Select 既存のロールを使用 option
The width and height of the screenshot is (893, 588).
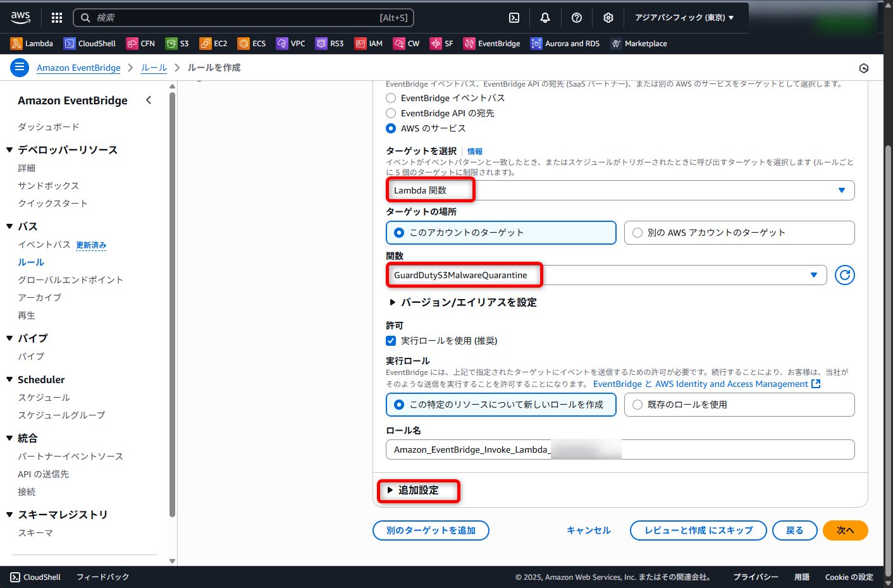[739, 405]
